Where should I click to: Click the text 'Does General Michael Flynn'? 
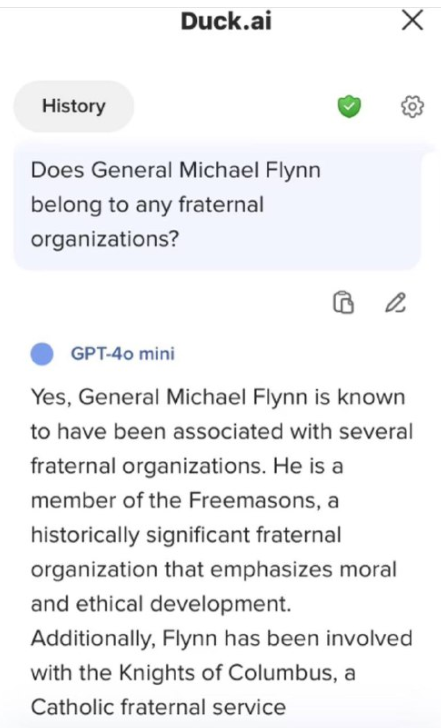(x=175, y=170)
